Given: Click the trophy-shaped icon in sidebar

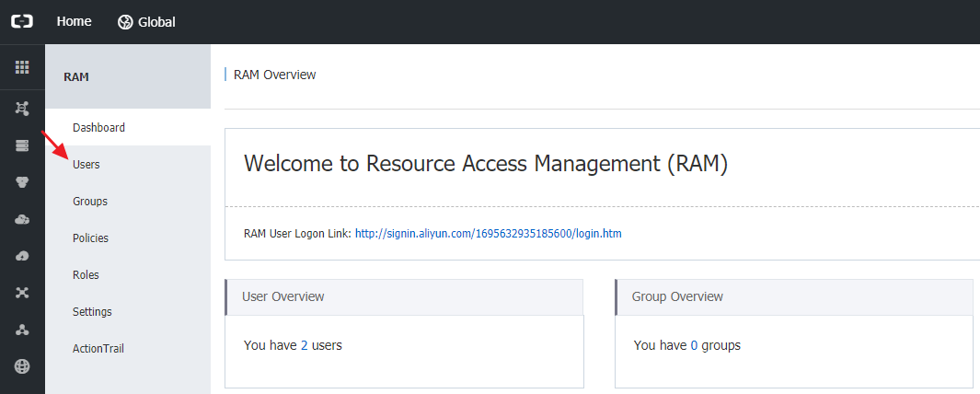Looking at the screenshot, I should tap(22, 182).
